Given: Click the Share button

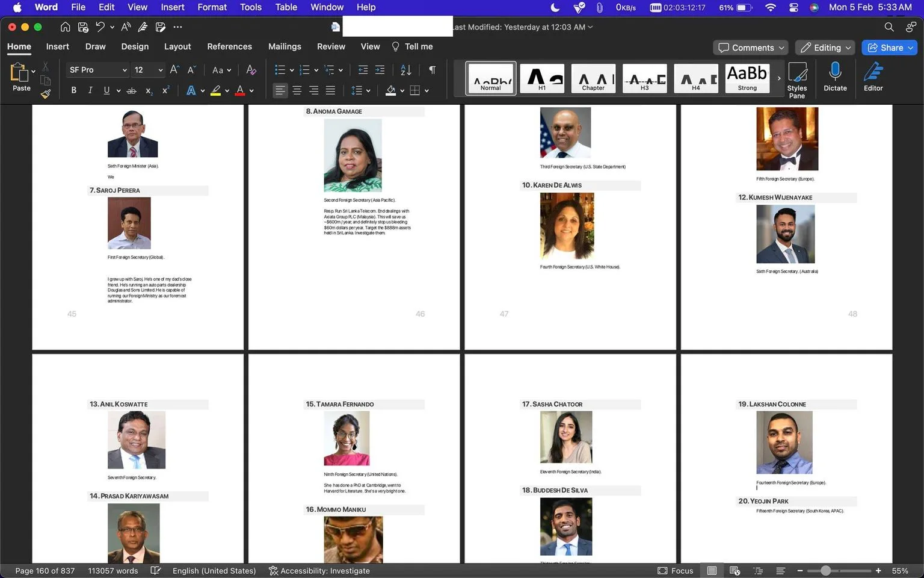Looking at the screenshot, I should pyautogui.click(x=889, y=48).
